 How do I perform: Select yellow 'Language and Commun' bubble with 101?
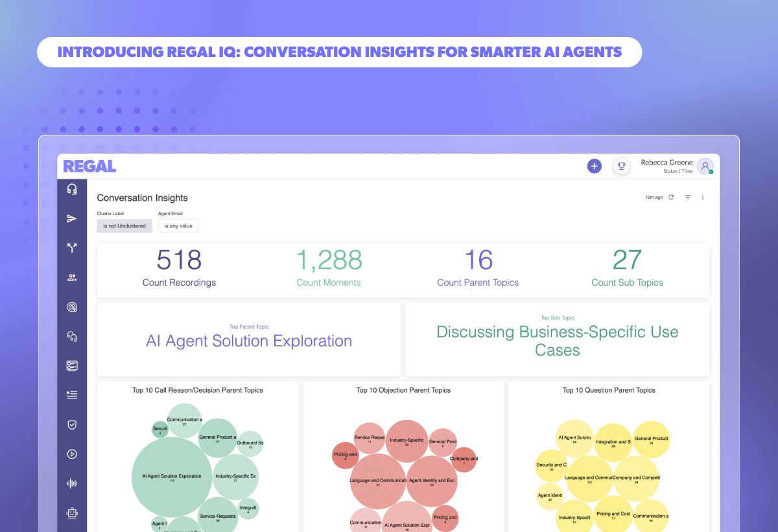pyautogui.click(x=589, y=479)
